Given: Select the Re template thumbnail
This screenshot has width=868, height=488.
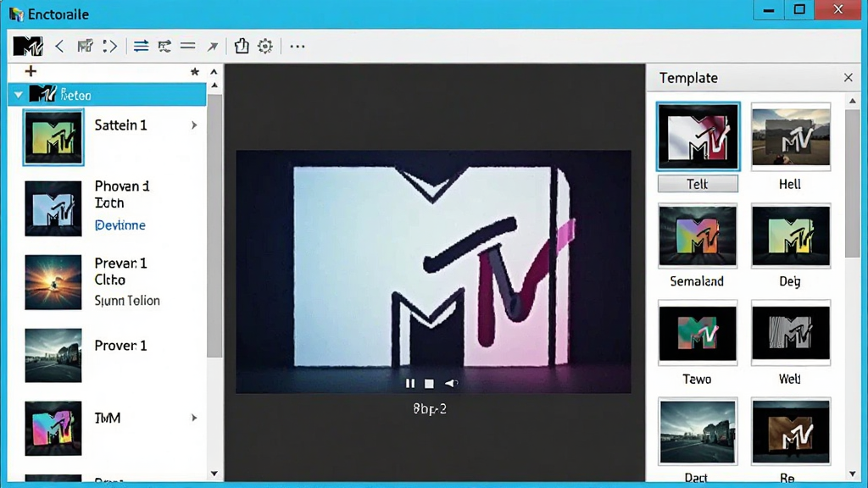Looking at the screenshot, I should click(791, 431).
